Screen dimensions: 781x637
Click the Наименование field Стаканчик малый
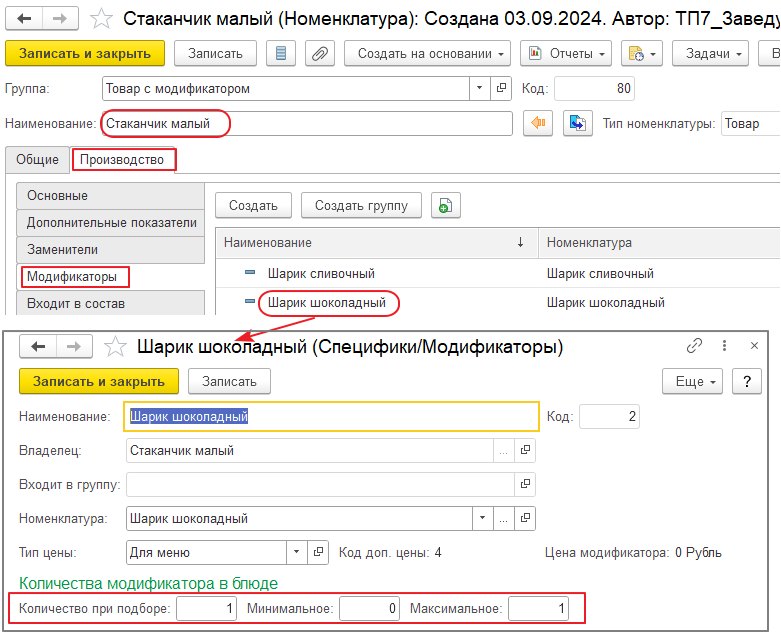[x=307, y=124]
